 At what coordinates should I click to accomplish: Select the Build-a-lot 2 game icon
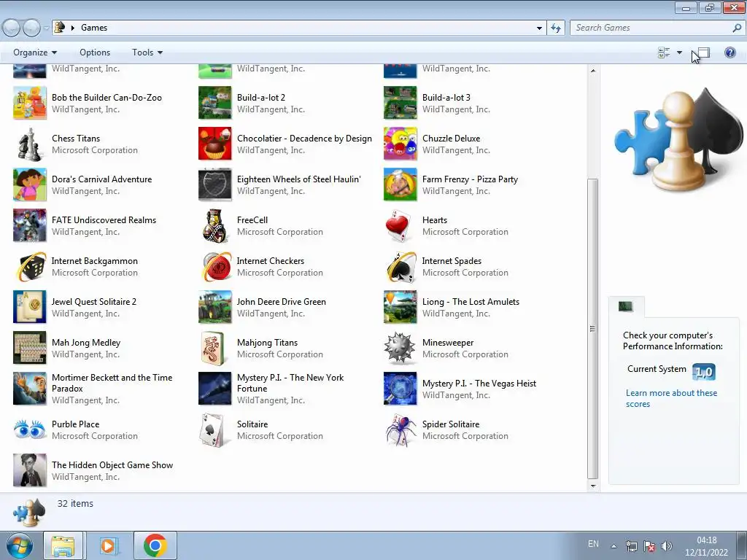point(215,104)
